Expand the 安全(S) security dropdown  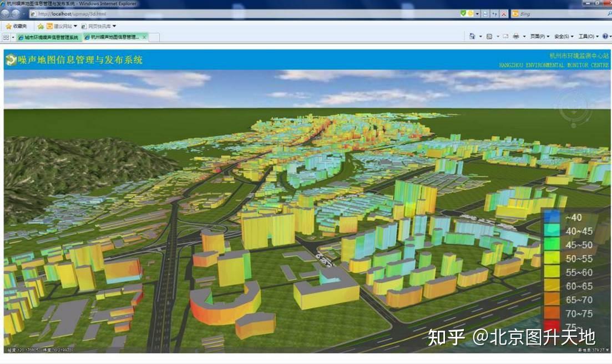point(561,36)
